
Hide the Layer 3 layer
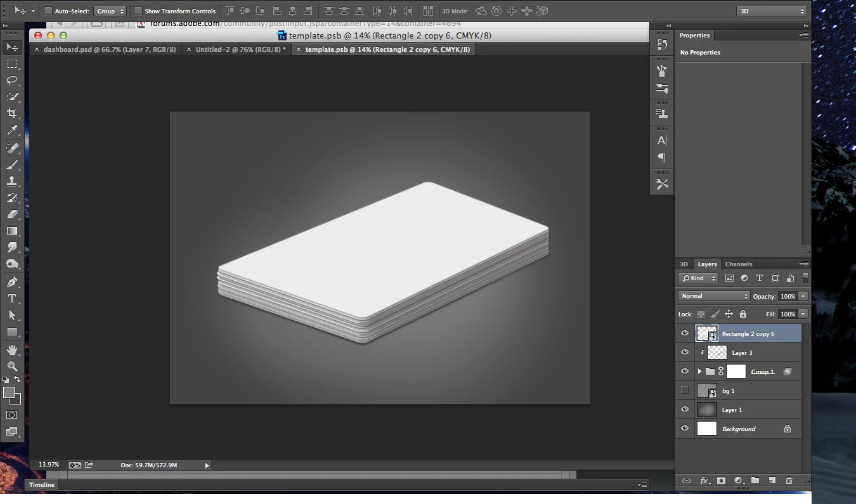click(685, 352)
